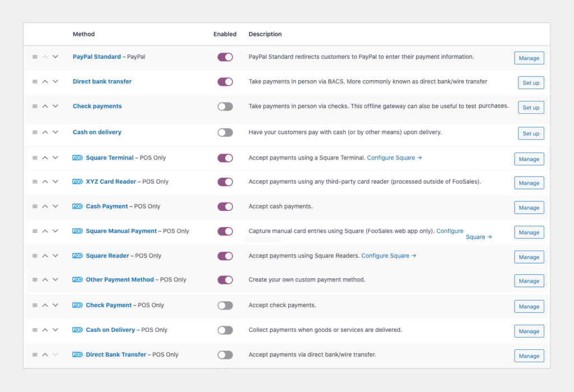Click drag handle icon for Square Terminal row
This screenshot has height=392, width=574.
pos(35,158)
